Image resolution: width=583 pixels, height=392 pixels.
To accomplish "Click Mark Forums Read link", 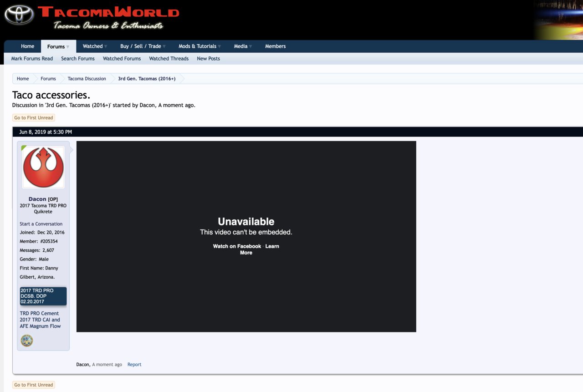I will click(x=32, y=58).
